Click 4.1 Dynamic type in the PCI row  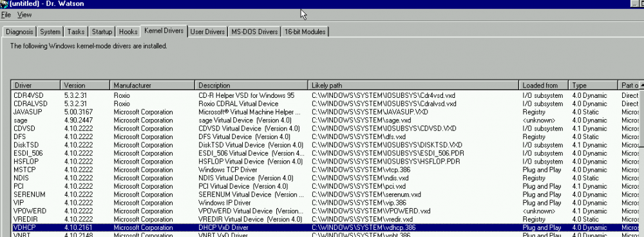coord(589,186)
